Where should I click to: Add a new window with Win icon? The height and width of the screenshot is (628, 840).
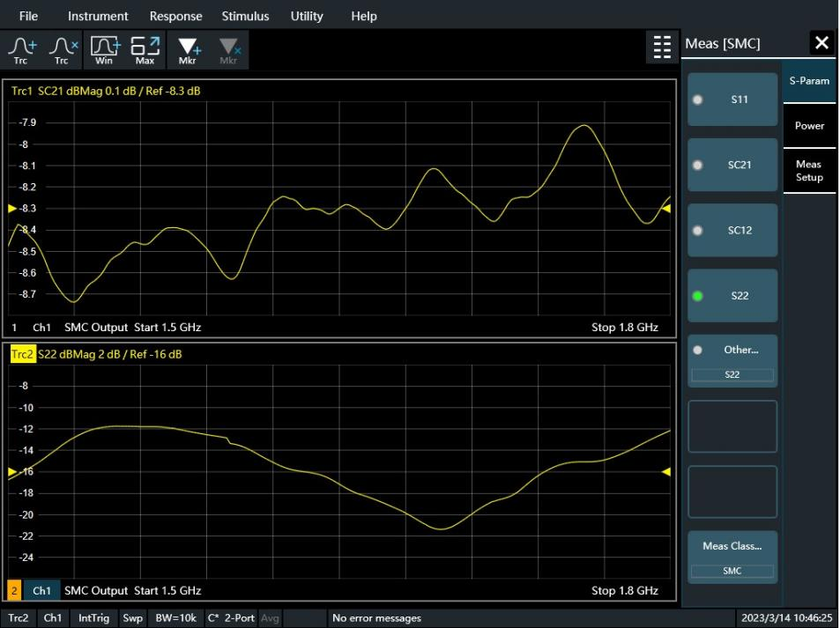[105, 50]
